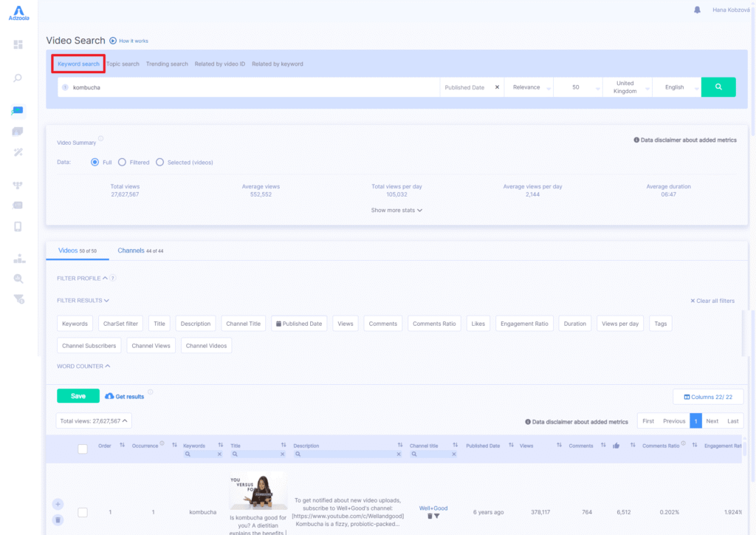The image size is (756, 535).
Task: Click the analytics bar chart icon in sidebar
Action: pyautogui.click(x=18, y=259)
